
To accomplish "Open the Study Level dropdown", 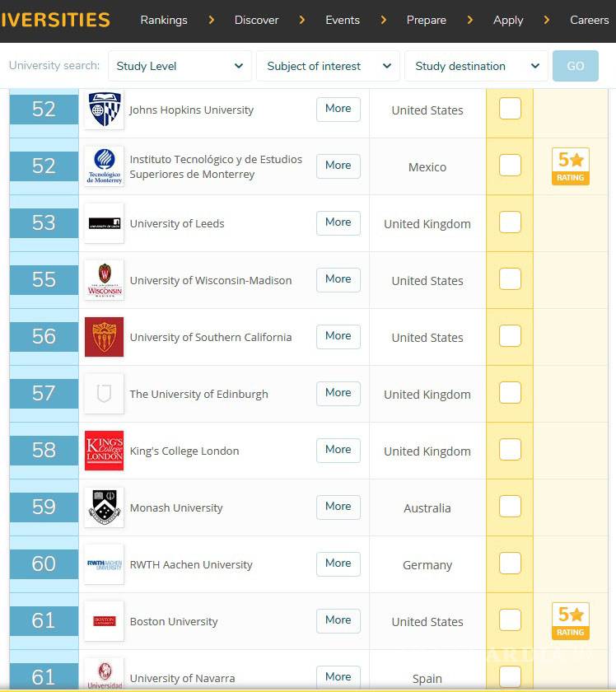I will [x=180, y=66].
